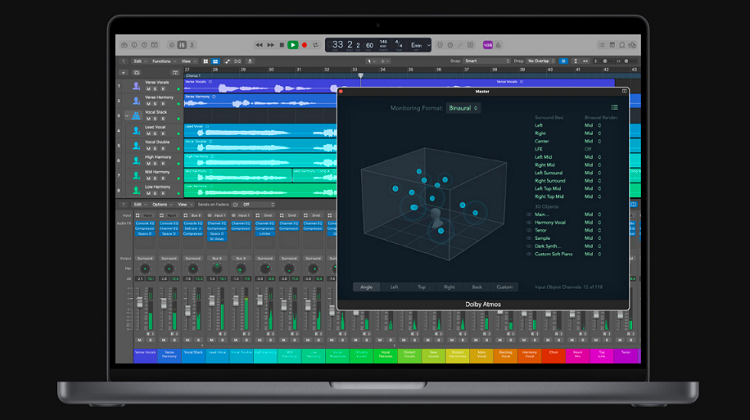Image resolution: width=750 pixels, height=420 pixels.
Task: Select the Vocal Stack channel strip name label
Action: point(193,356)
